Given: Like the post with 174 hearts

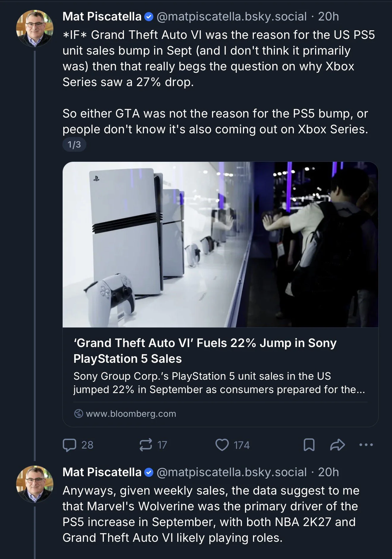Looking at the screenshot, I should click(x=222, y=445).
